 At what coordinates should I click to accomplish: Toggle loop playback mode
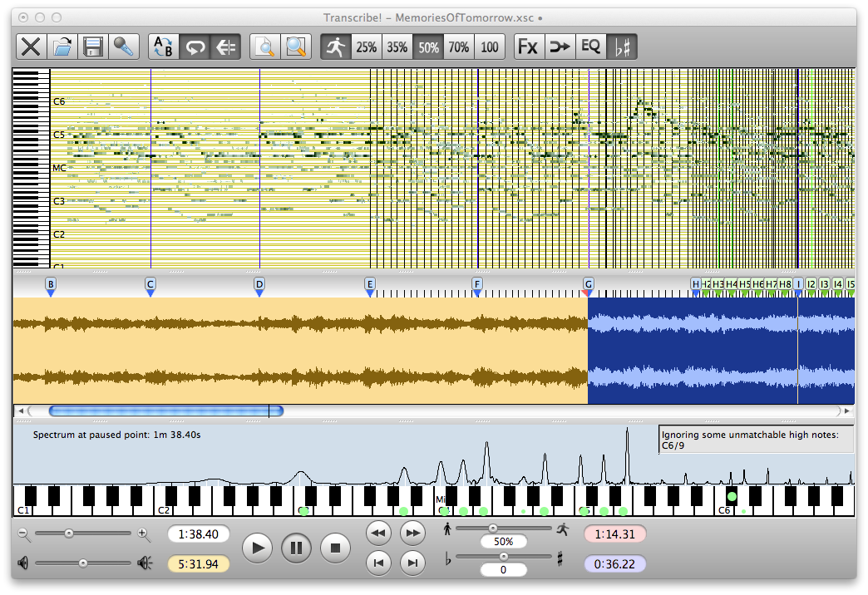[194, 47]
